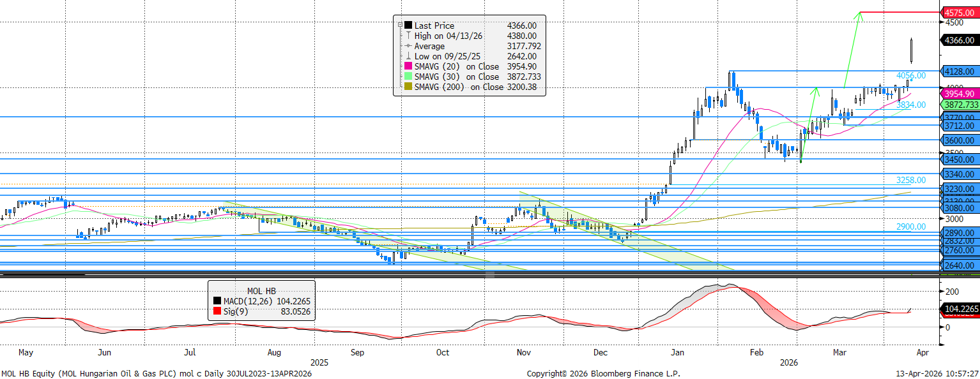
Task: Click the red Sig(9) legend swatch
Action: 218,311
